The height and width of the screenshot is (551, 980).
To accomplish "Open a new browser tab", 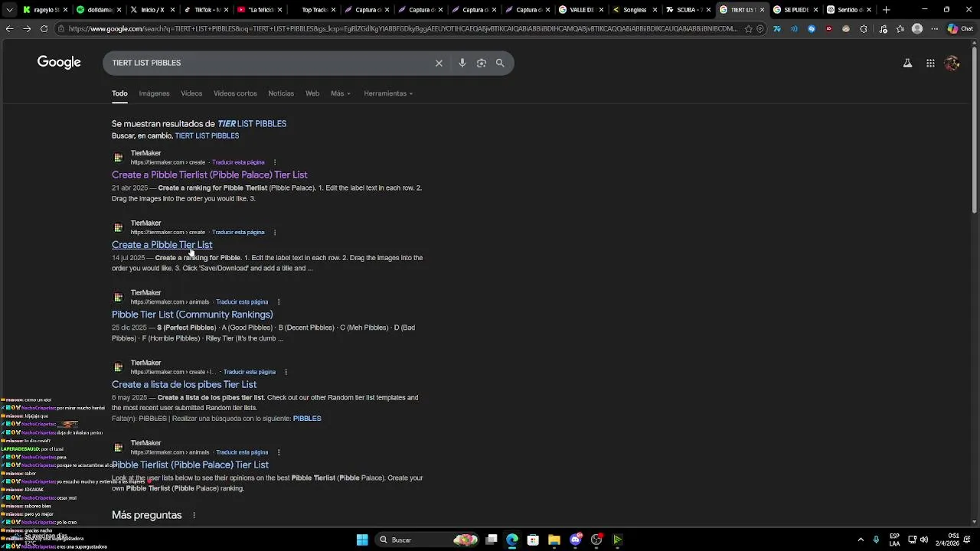I will [x=886, y=10].
